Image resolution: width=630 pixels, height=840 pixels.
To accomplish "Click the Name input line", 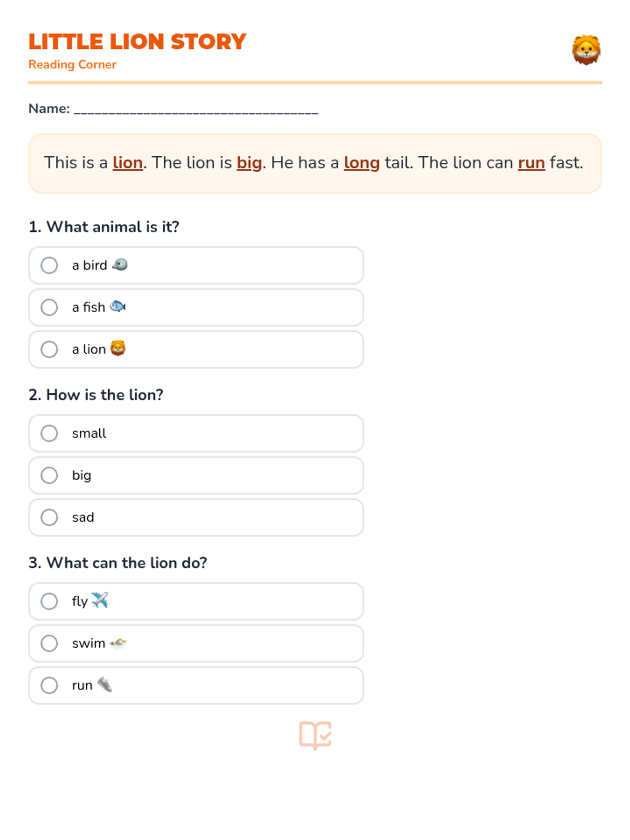I will (x=196, y=109).
